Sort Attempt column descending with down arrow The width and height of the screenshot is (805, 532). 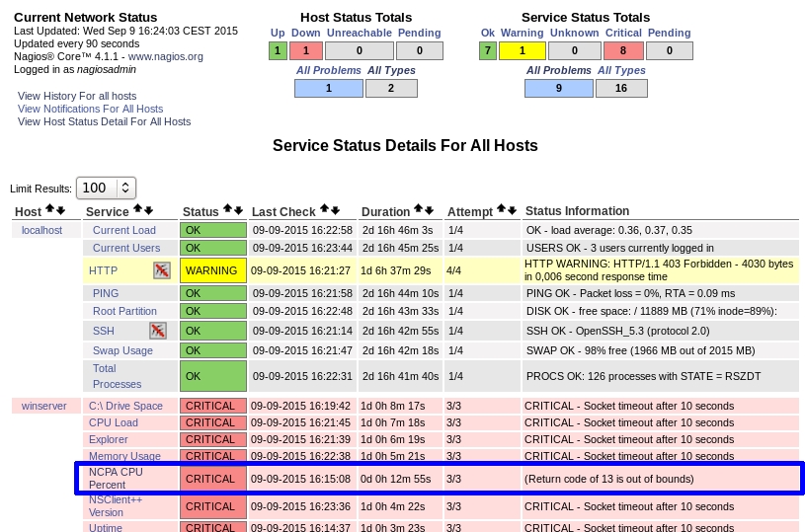(x=512, y=210)
